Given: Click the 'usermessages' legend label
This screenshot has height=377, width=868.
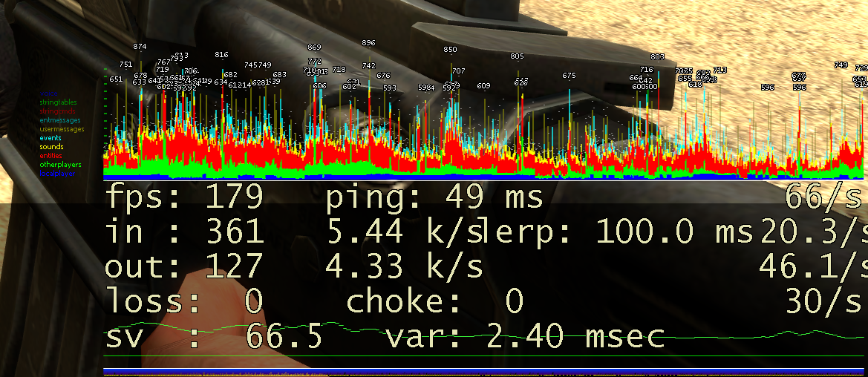Looking at the screenshot, I should [62, 129].
